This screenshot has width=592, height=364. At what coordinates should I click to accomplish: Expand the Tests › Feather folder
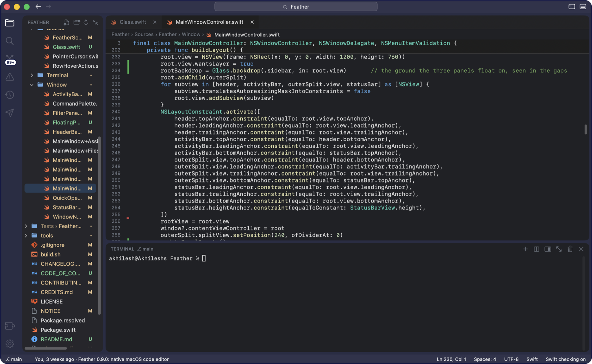(26, 226)
